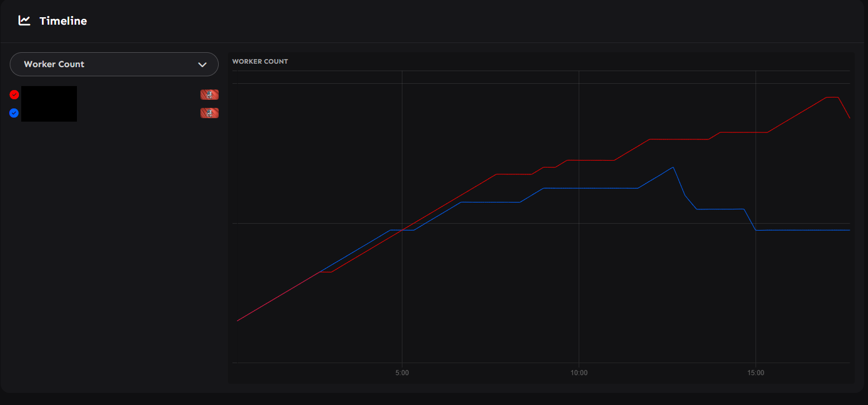This screenshot has width=868, height=405.
Task: Toggle the red player series checkbox
Action: click(14, 95)
